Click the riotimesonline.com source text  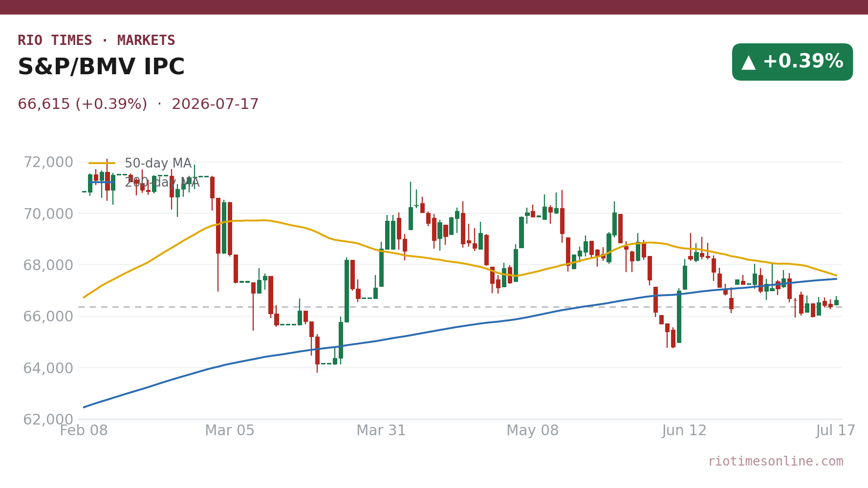click(776, 462)
